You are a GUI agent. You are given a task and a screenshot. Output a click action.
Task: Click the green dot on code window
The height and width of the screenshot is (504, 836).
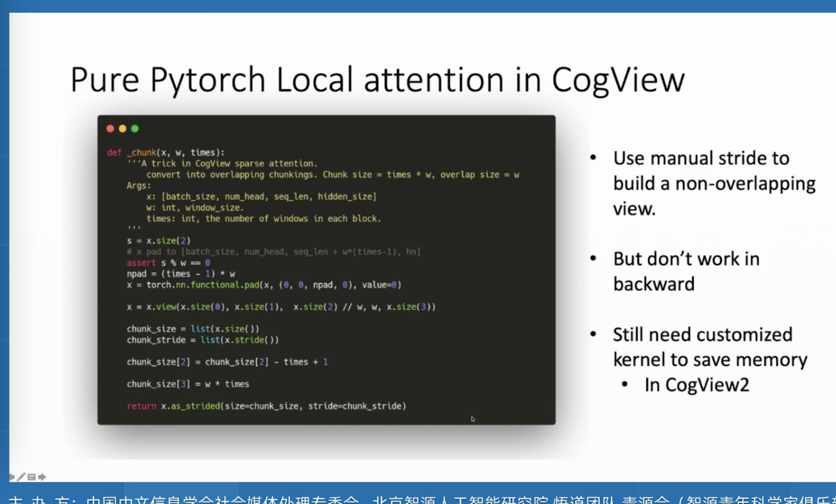135,129
